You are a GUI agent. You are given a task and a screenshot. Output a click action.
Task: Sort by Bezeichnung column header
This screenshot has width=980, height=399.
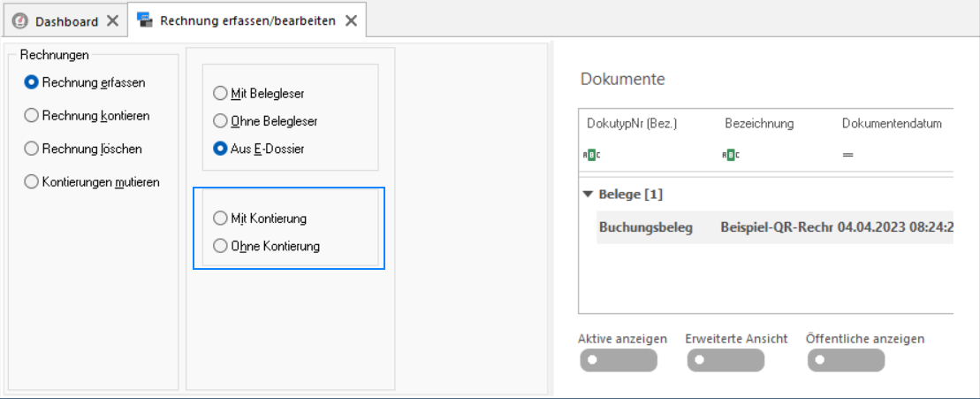[759, 124]
